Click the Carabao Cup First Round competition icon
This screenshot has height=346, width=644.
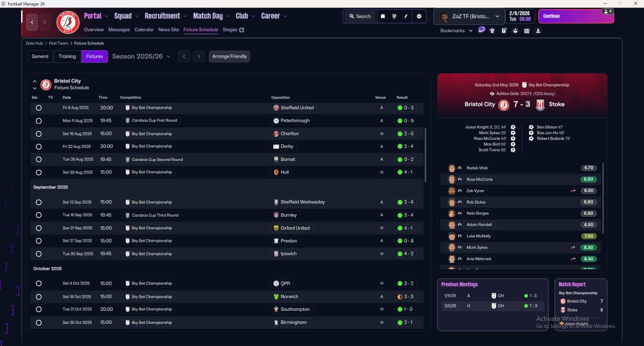click(128, 121)
